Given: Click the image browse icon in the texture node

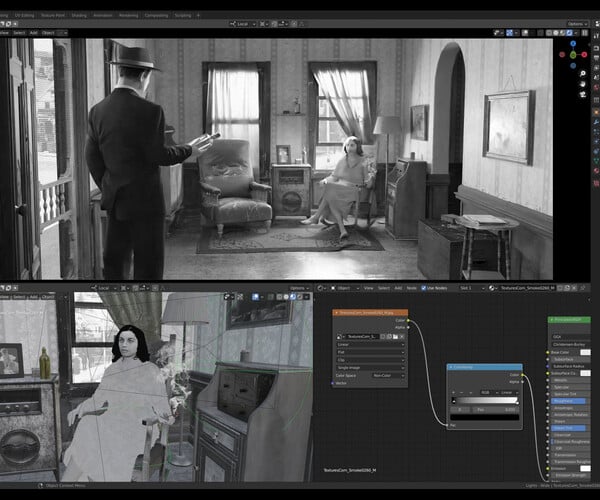Looking at the screenshot, I should pyautogui.click(x=340, y=337).
